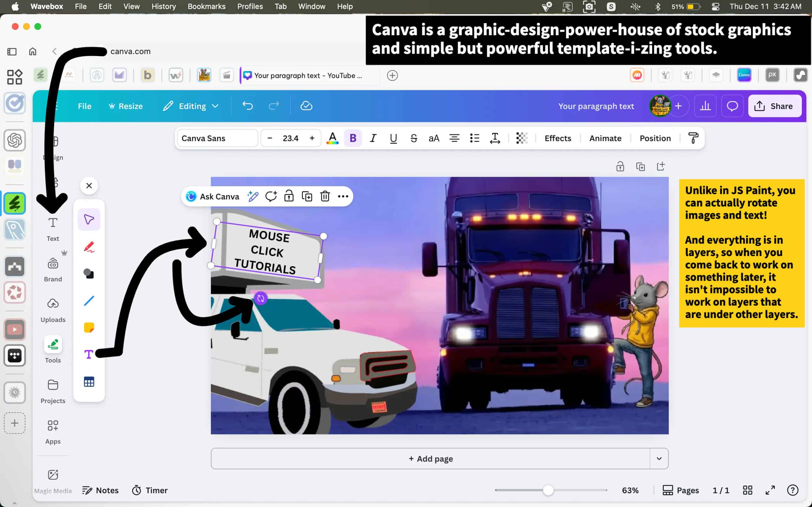Select the red pen draw tool
Viewport: 812px width, 507px height.
point(89,247)
